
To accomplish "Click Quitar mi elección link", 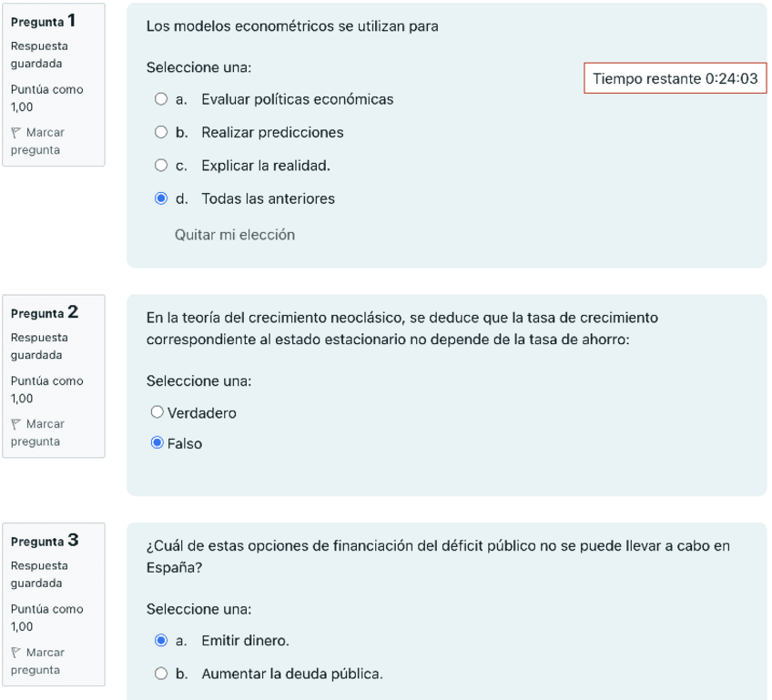I will click(235, 235).
